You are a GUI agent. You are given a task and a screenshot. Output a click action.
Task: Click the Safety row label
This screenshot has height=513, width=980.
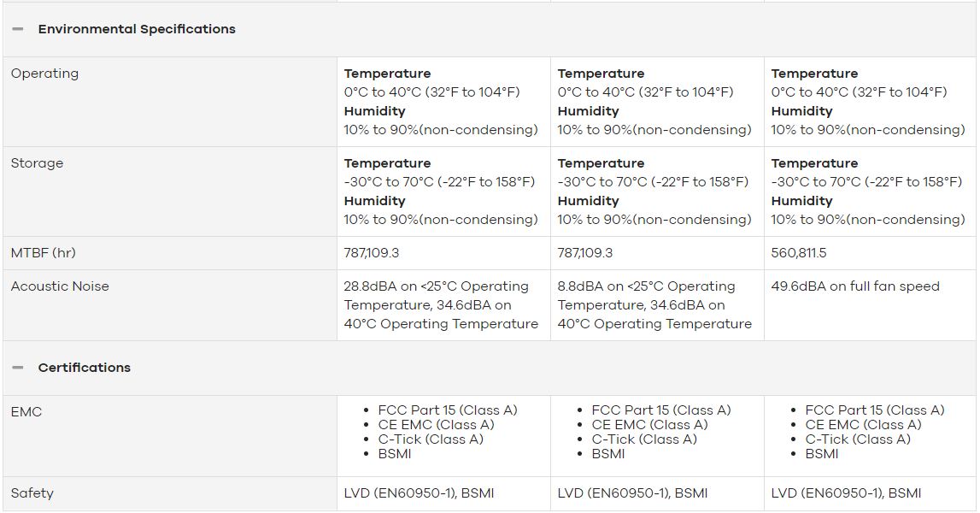point(32,493)
